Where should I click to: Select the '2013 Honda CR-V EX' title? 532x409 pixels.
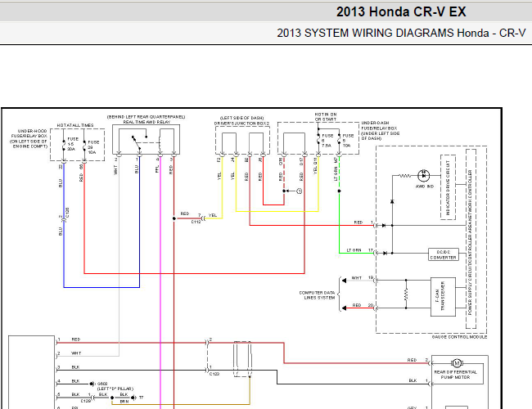401,12
